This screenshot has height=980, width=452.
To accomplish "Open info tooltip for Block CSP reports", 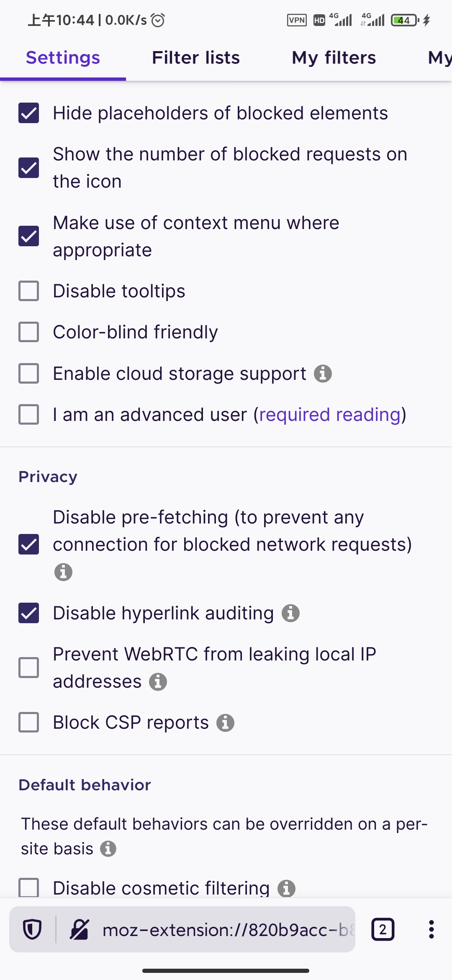I will (x=226, y=722).
